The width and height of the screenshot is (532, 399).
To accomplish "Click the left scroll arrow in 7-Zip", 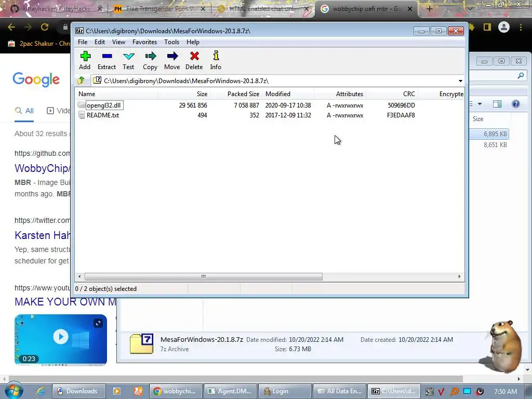I will click(79, 276).
